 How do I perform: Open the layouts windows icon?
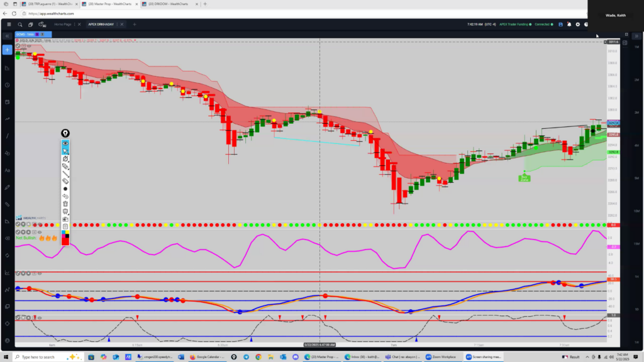pyautogui.click(x=30, y=25)
